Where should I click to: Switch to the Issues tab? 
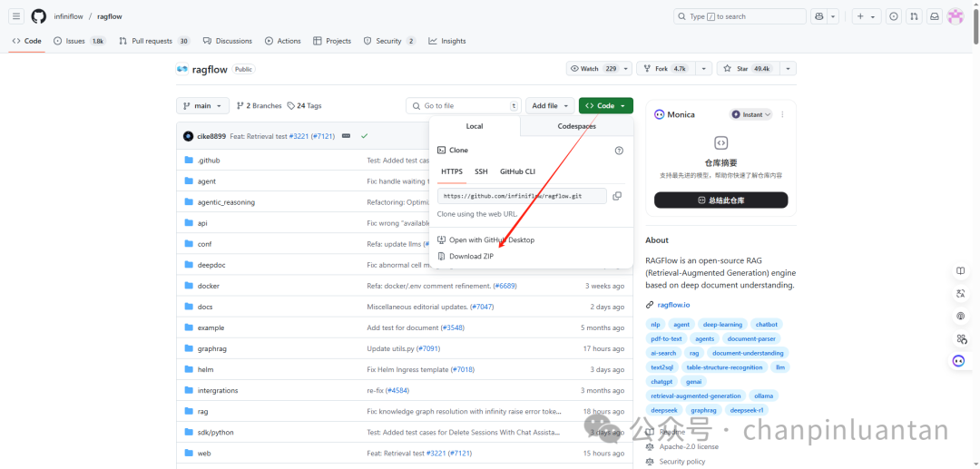click(x=79, y=41)
